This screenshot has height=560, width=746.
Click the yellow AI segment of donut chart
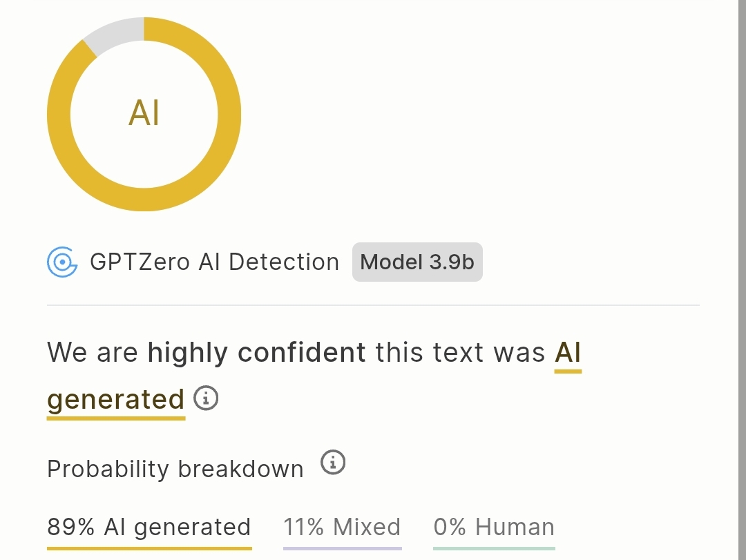tap(229, 114)
